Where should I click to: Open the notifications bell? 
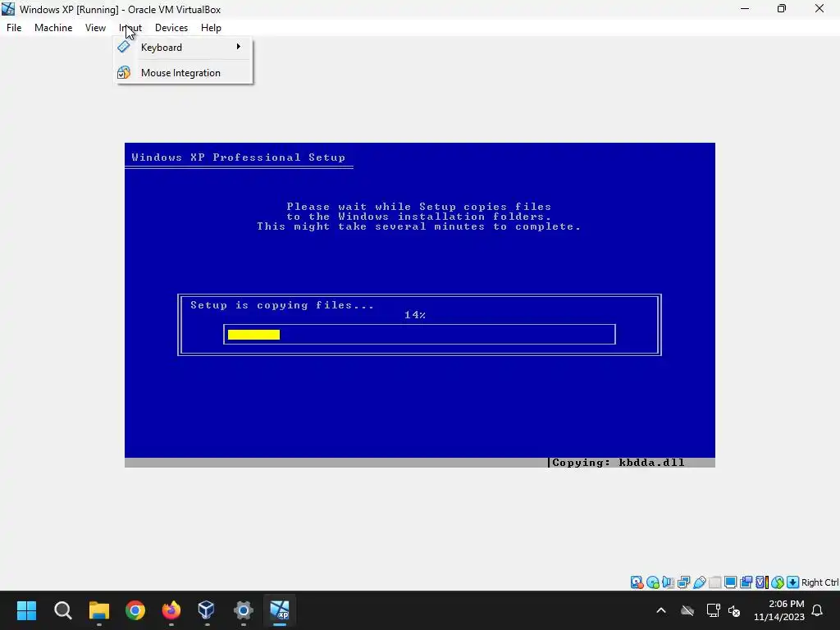[818, 610]
